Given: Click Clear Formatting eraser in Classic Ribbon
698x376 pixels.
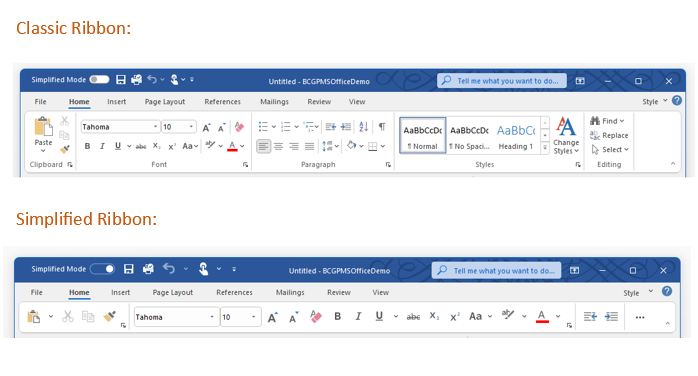Looking at the screenshot, I should click(239, 127).
